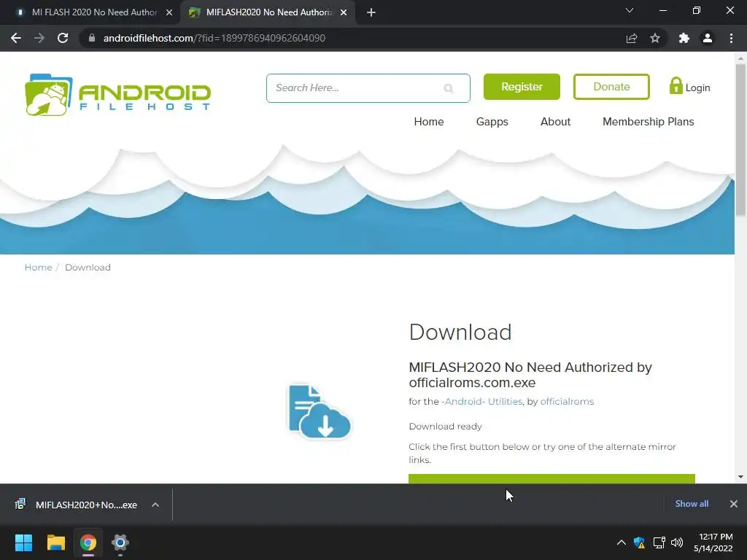Click Show all downloads

click(692, 504)
